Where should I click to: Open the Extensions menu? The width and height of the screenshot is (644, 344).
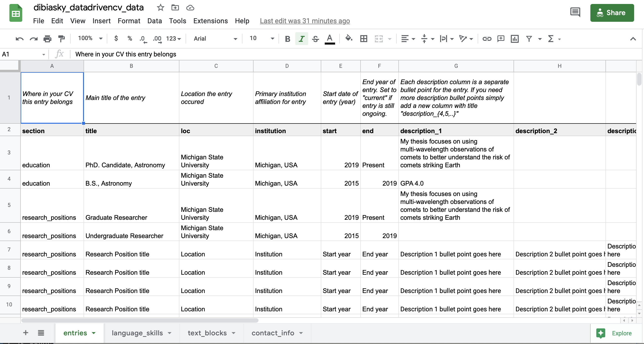(x=210, y=21)
